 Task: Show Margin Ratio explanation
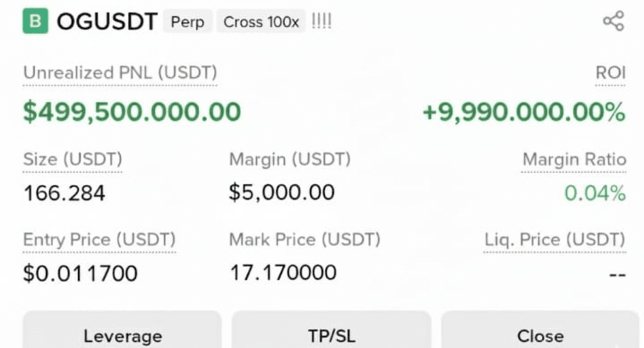pos(574,159)
